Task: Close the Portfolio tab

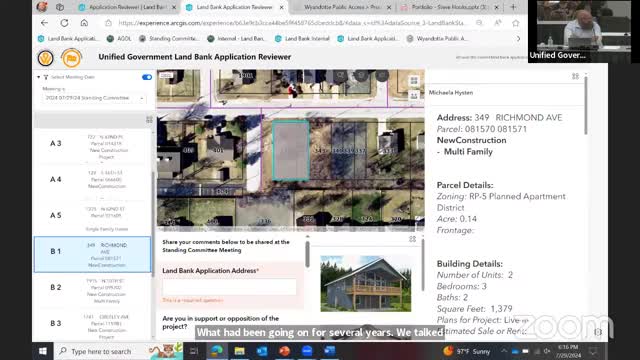Action: 496,7
